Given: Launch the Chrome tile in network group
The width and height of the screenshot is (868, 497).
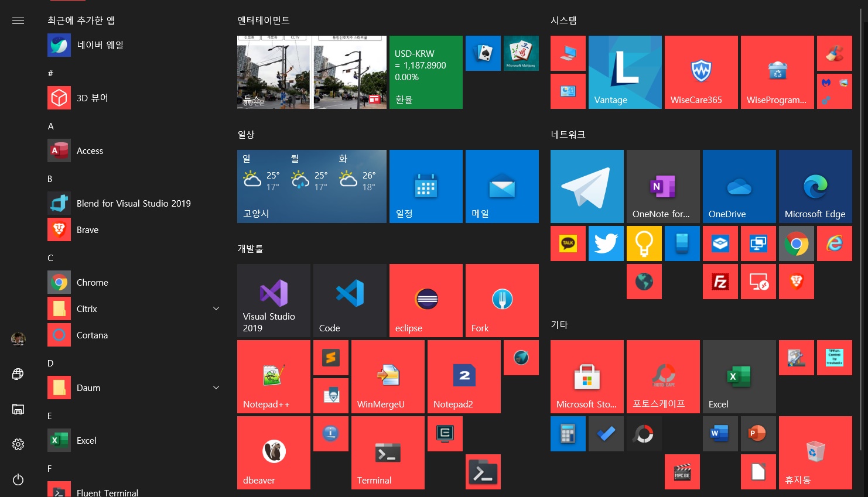Looking at the screenshot, I should pos(797,244).
